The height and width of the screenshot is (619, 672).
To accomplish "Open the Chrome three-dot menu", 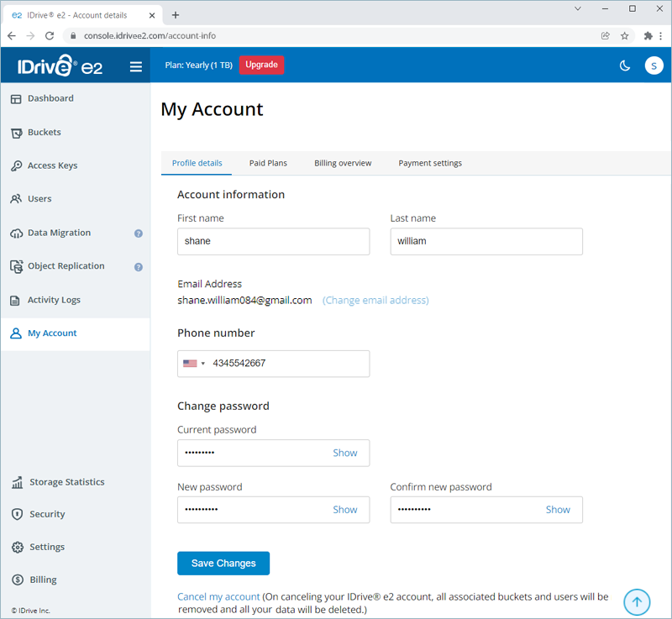I will [x=661, y=36].
